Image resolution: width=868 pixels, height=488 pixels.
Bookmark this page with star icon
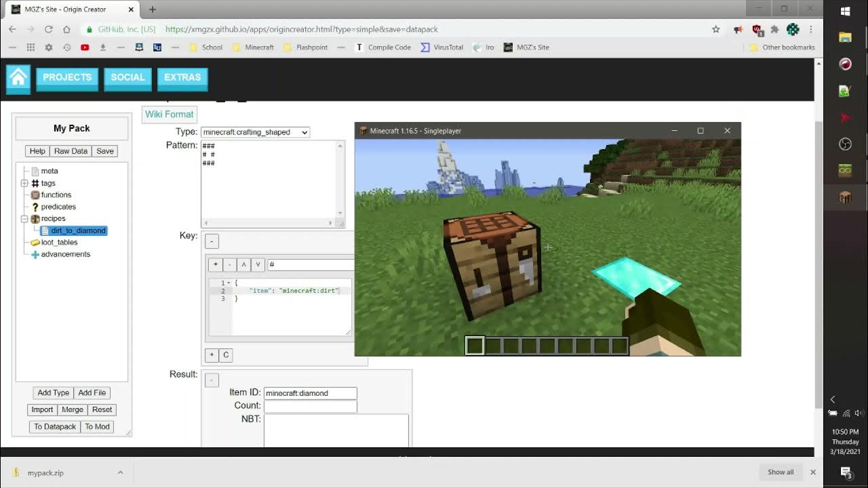pyautogui.click(x=716, y=29)
